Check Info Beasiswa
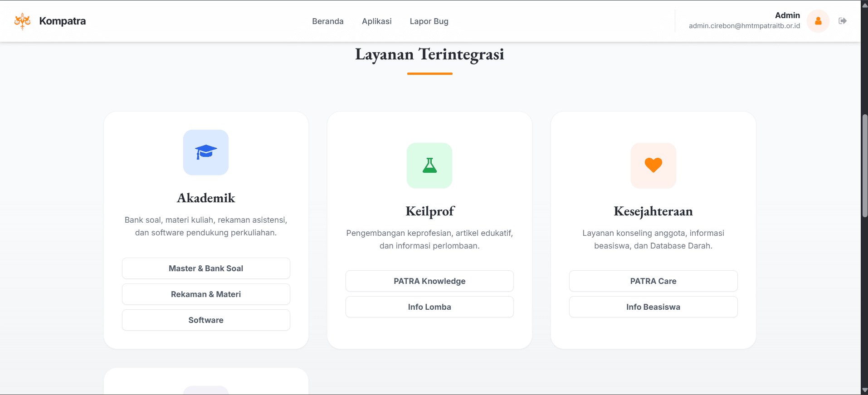The height and width of the screenshot is (395, 868). tap(653, 307)
